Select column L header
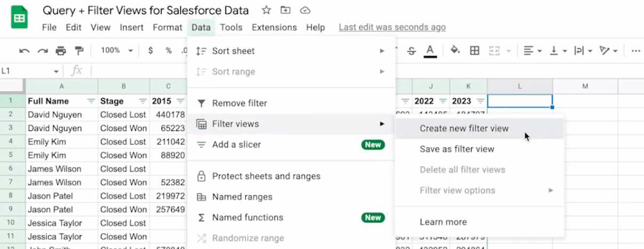The image size is (644, 249). (x=520, y=86)
